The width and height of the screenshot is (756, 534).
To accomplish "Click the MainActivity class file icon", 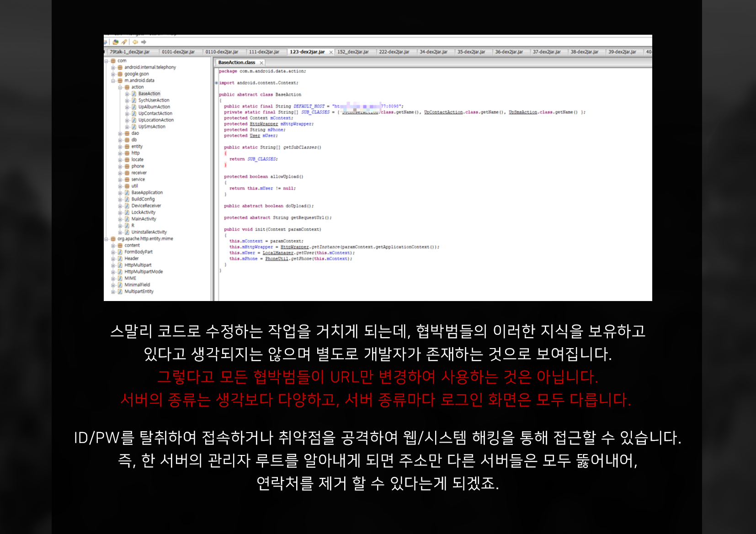I will click(127, 219).
